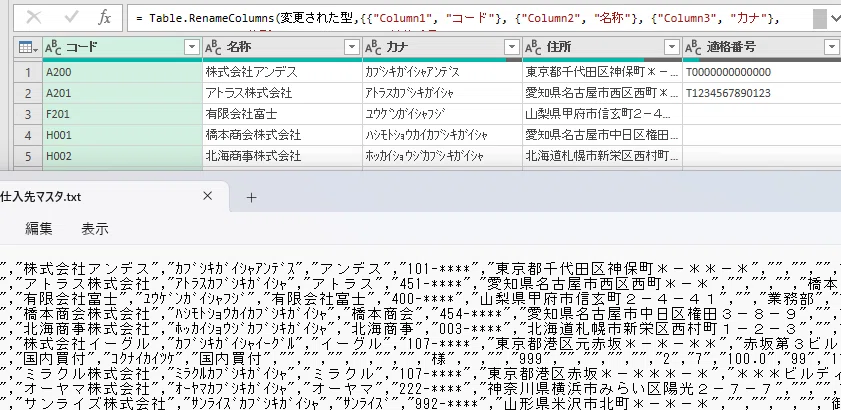Click the 東京都千代田区神保町 address cell in the table
The width and height of the screenshot is (841, 410).
[602, 72]
